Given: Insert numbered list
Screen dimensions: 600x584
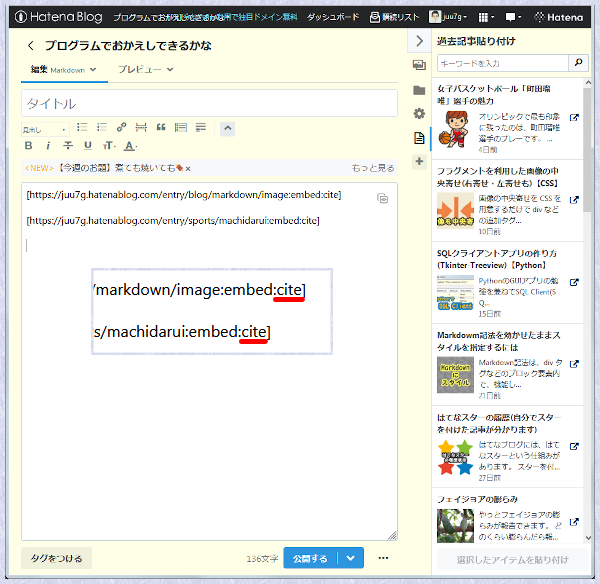Looking at the screenshot, I should coord(102,127).
